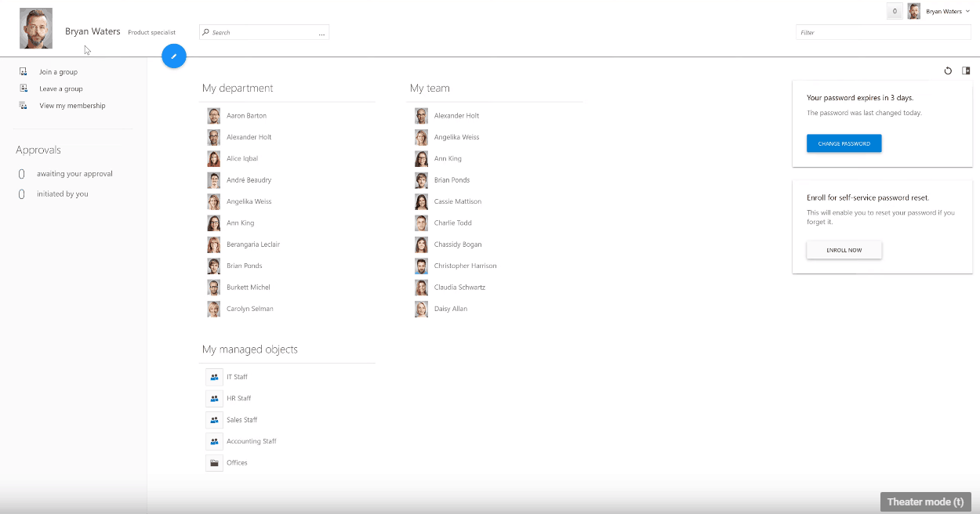Click into the Filter input field

pyautogui.click(x=882, y=33)
